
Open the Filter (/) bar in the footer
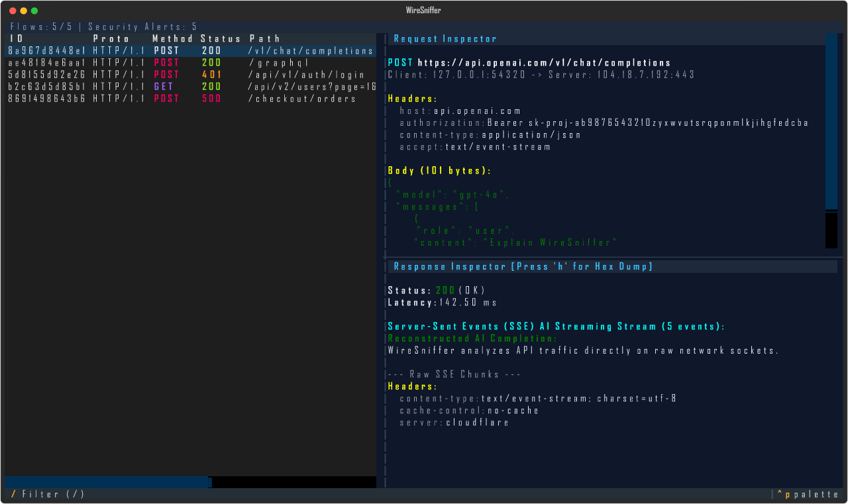49,494
